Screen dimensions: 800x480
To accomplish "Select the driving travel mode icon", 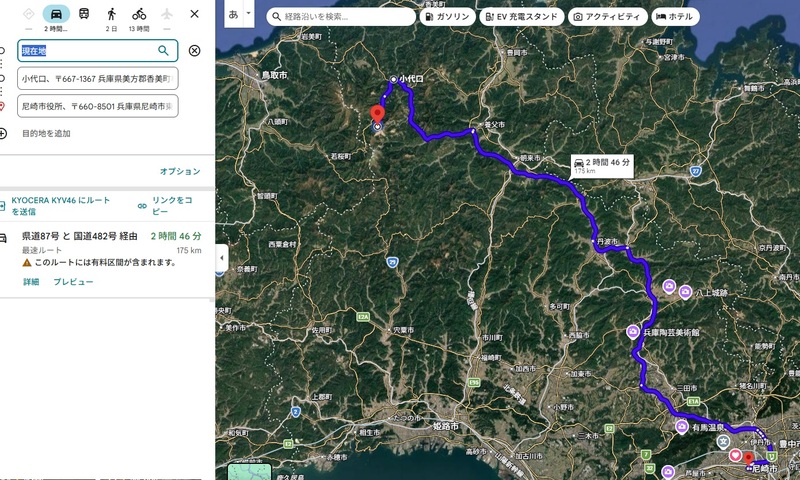I will coord(56,14).
